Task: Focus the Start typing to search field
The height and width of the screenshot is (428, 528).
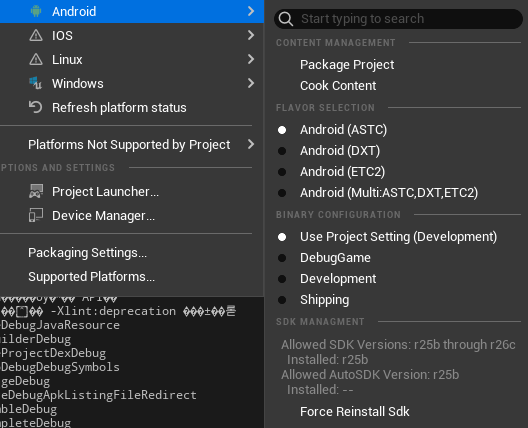Action: pos(398,19)
